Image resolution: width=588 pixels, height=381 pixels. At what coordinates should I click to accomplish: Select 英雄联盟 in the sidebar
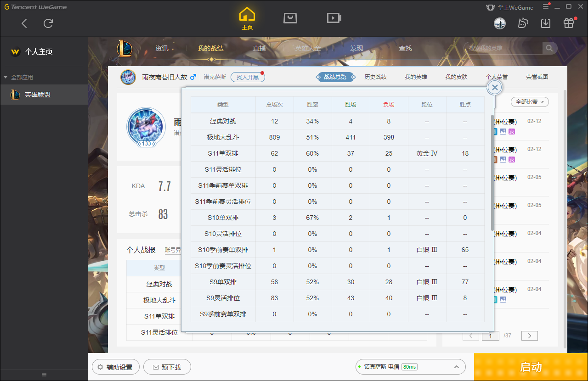44,95
